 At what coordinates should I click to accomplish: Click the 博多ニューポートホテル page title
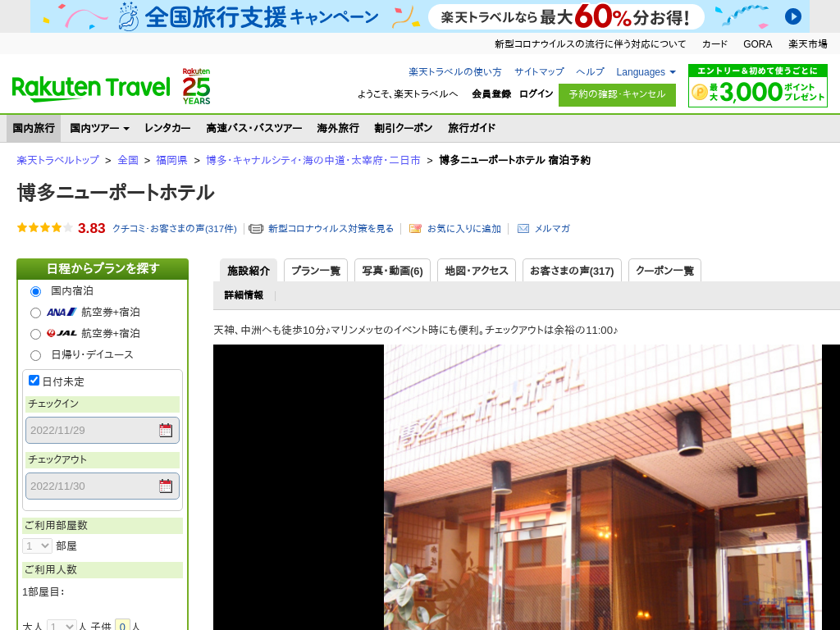pos(116,192)
